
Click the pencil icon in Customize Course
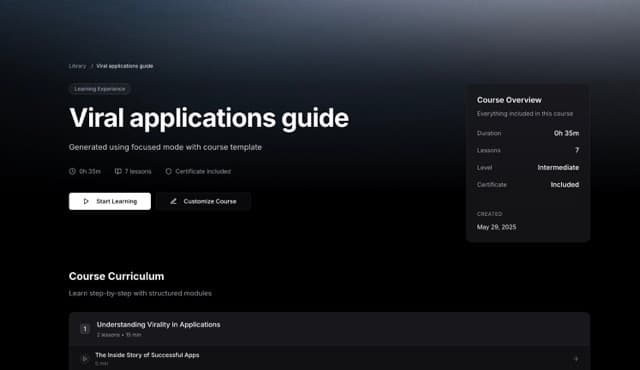[x=173, y=201]
